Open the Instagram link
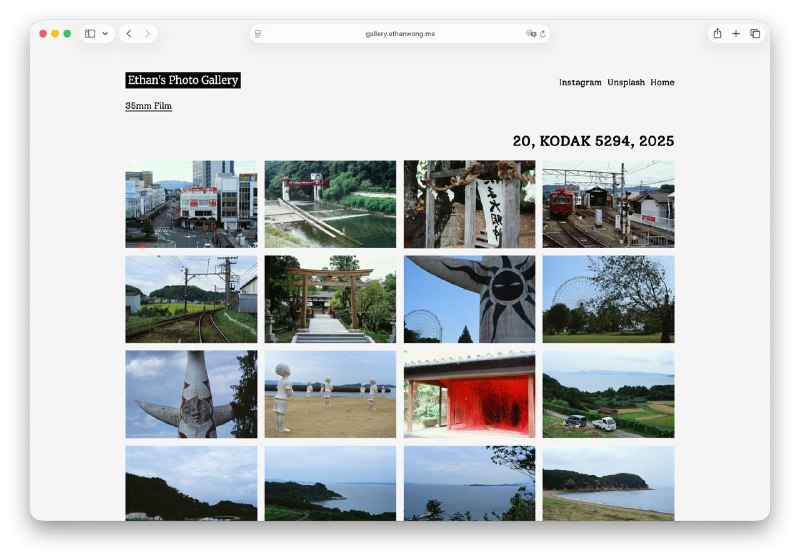The width and height of the screenshot is (800, 560). pos(580,83)
